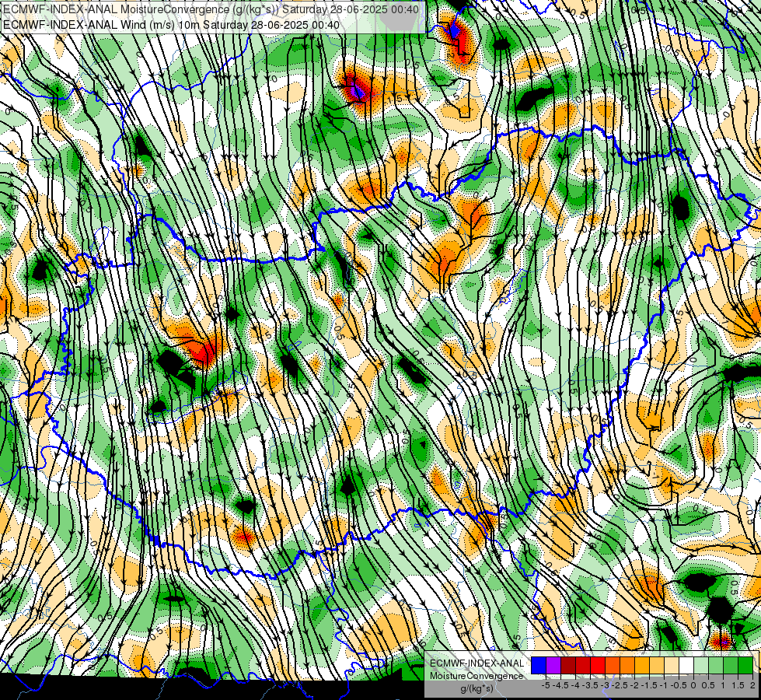Click the legend tick value -1.5
The width and height of the screenshot is (761, 700).
pos(649,685)
